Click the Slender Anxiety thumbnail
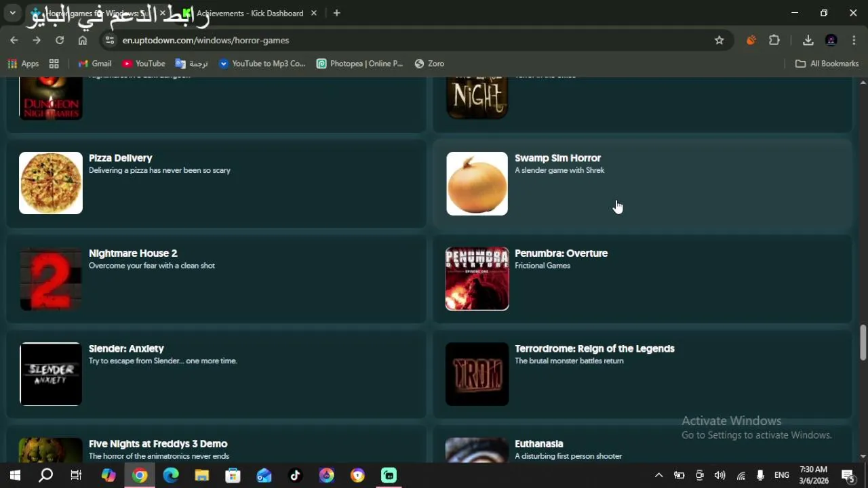The width and height of the screenshot is (868, 488). [51, 374]
